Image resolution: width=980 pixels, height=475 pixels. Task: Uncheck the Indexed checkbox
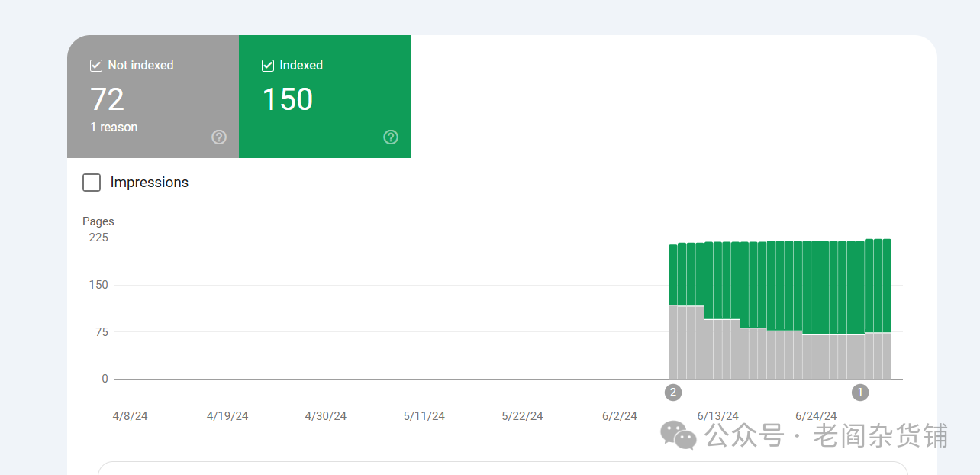tap(268, 66)
